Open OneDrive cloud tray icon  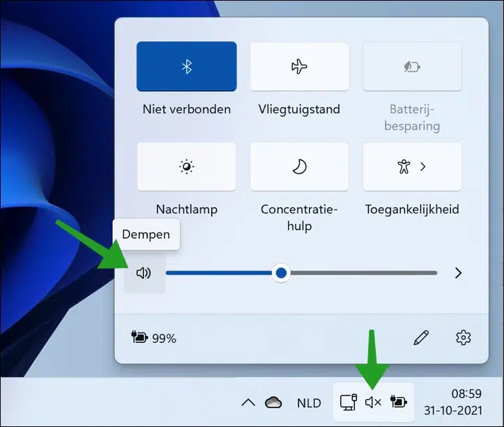[273, 402]
